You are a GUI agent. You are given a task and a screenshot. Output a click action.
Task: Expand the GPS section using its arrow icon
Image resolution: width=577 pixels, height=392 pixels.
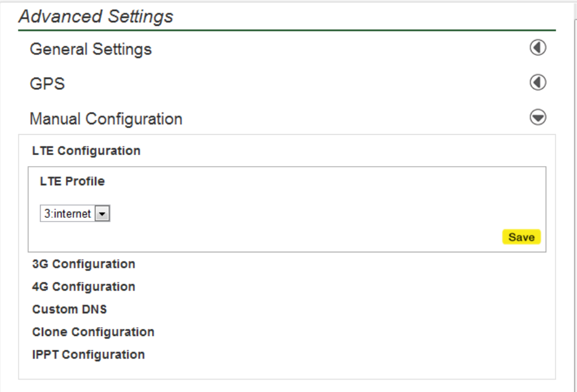(x=538, y=82)
